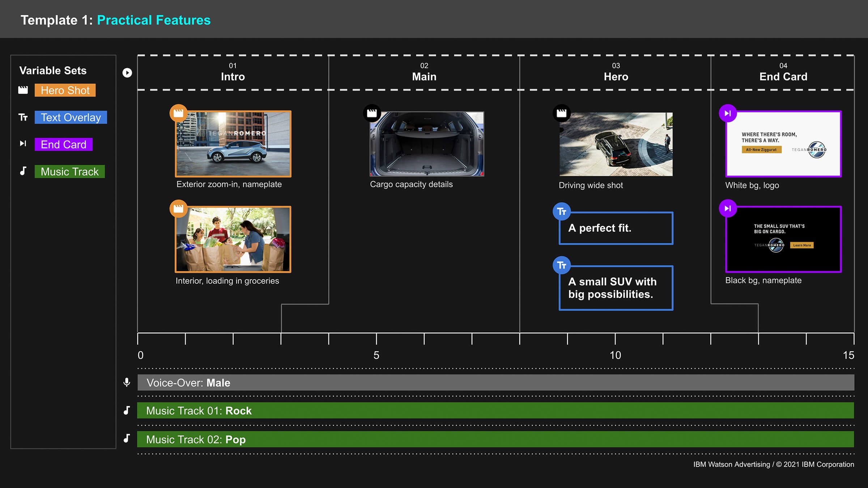Click the purple skip badge on the white end card

728,113
